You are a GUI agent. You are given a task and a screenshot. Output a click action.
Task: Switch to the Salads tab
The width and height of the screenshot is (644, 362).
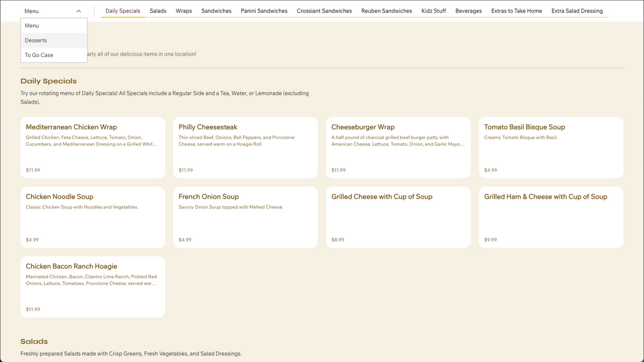pyautogui.click(x=158, y=11)
